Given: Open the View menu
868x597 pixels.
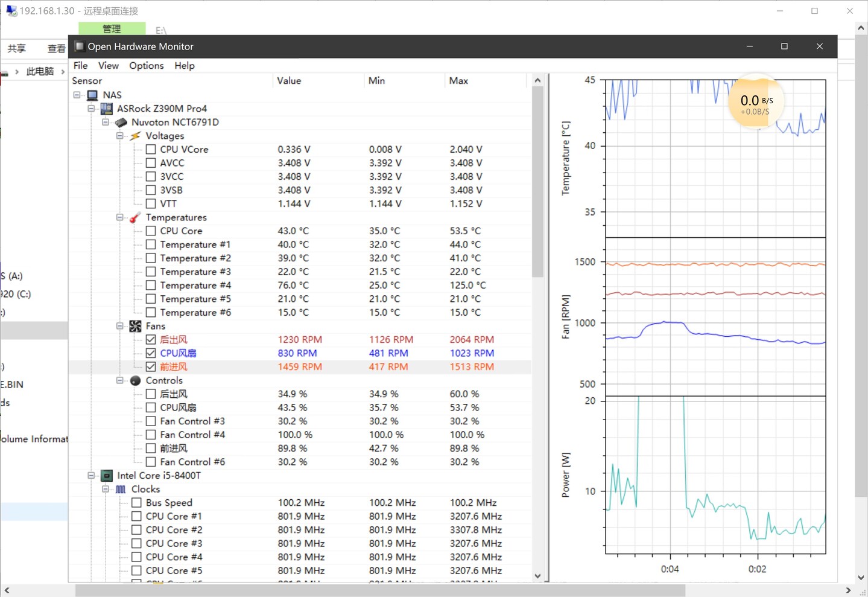Looking at the screenshot, I should coord(109,65).
